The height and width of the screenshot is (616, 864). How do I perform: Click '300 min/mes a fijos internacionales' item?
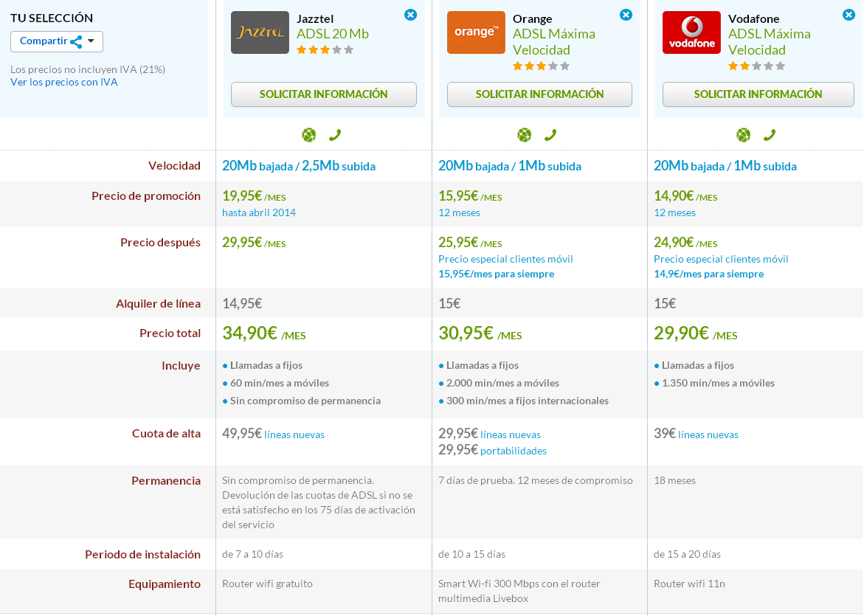click(x=528, y=401)
